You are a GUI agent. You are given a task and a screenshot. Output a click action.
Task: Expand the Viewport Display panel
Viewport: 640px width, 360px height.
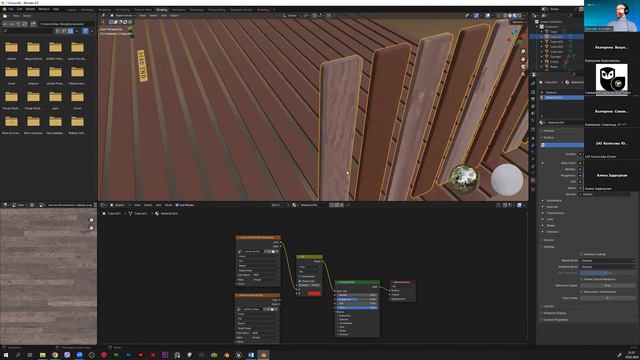point(555,313)
